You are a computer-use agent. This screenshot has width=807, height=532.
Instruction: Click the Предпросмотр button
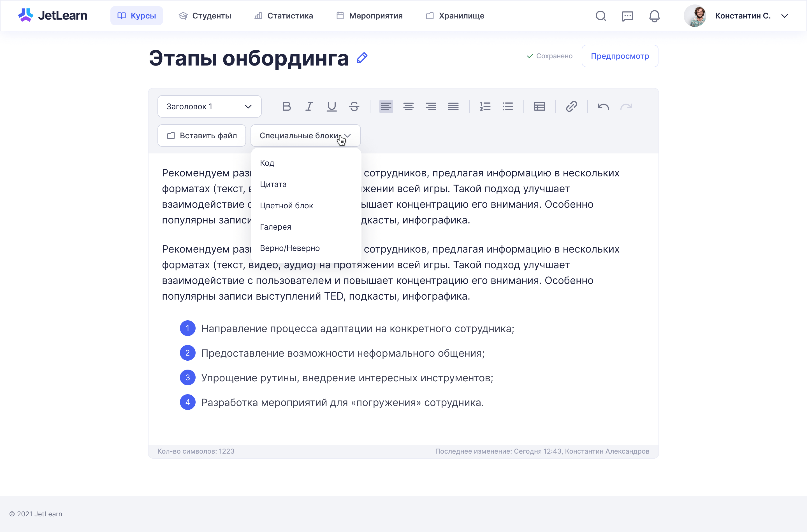620,56
